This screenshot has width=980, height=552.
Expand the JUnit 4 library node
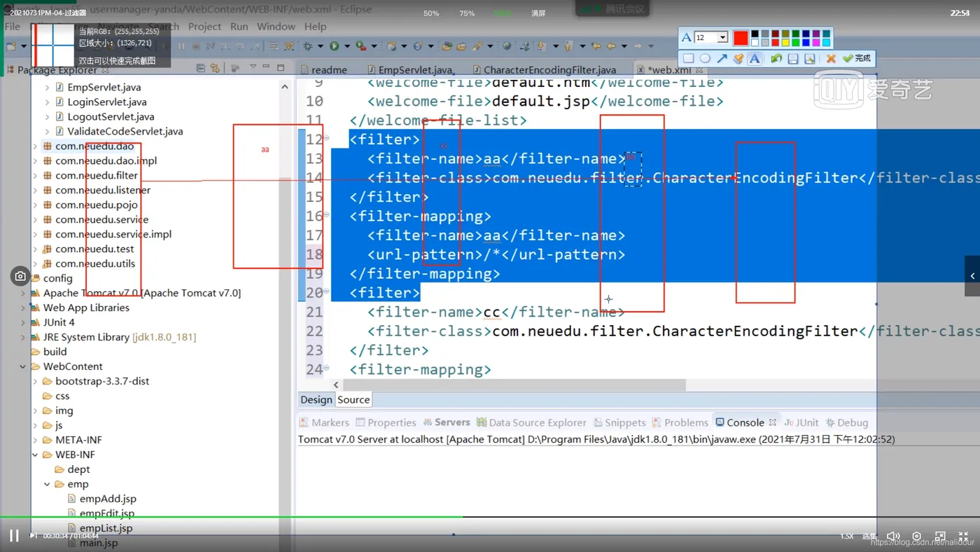[x=23, y=323]
